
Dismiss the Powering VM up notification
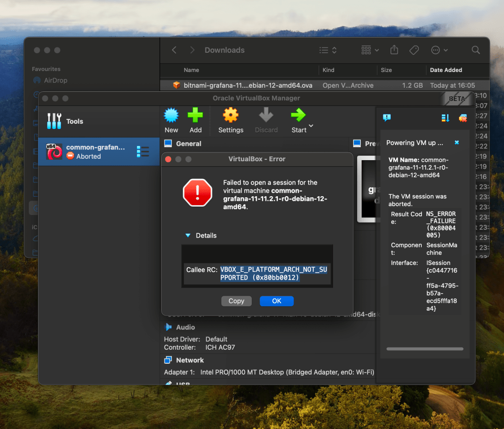[x=456, y=143]
